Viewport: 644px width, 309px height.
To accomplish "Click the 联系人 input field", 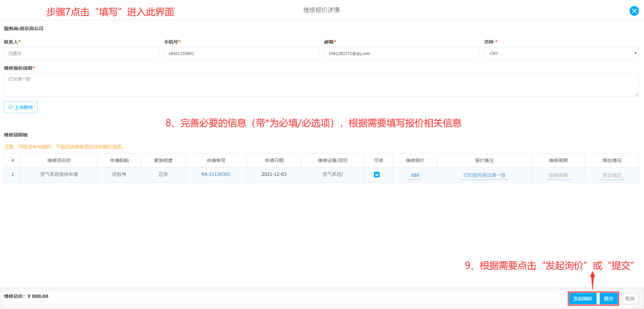I will [81, 53].
